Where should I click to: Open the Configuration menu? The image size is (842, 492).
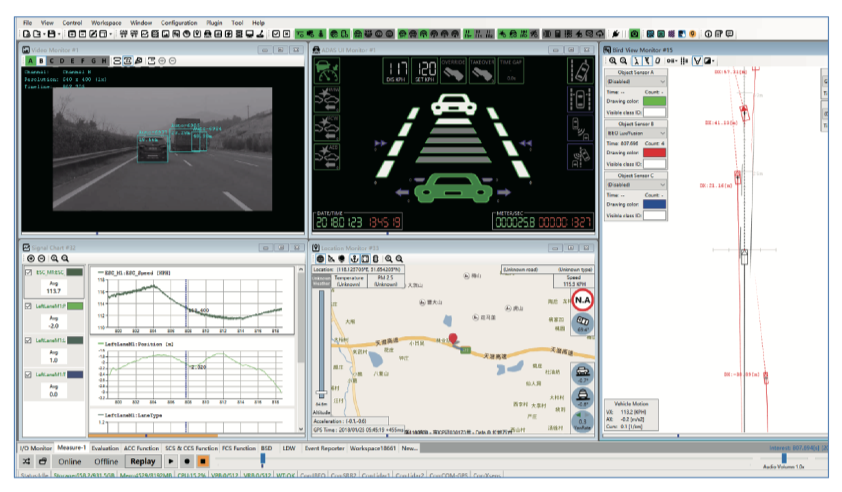[179, 23]
